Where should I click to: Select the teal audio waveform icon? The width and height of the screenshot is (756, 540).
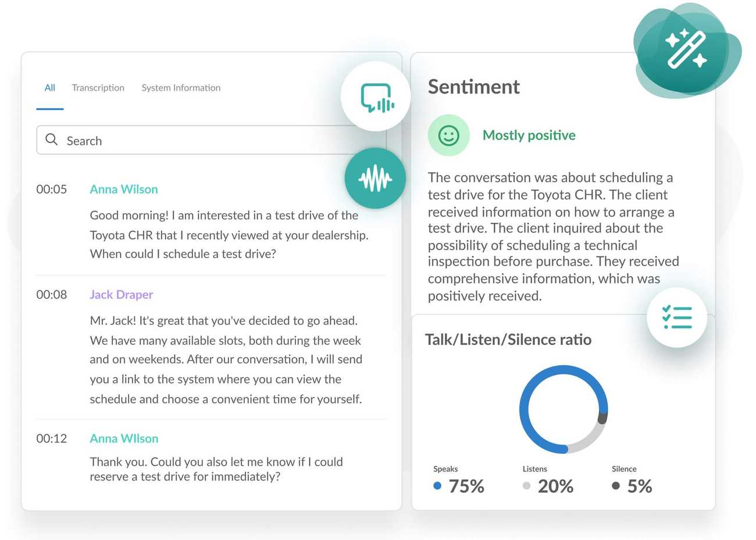point(375,178)
